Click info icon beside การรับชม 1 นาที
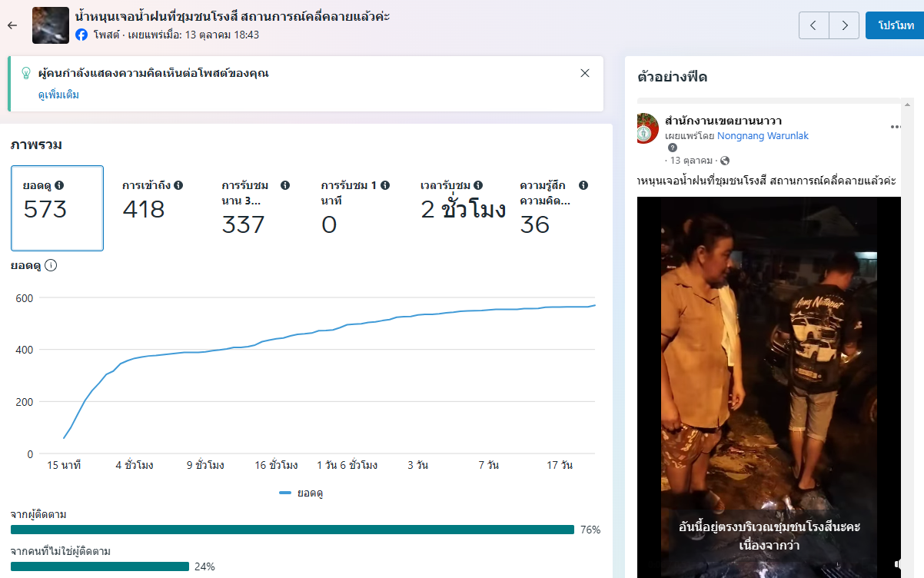Screen dimensions: 924x578 click(385, 185)
